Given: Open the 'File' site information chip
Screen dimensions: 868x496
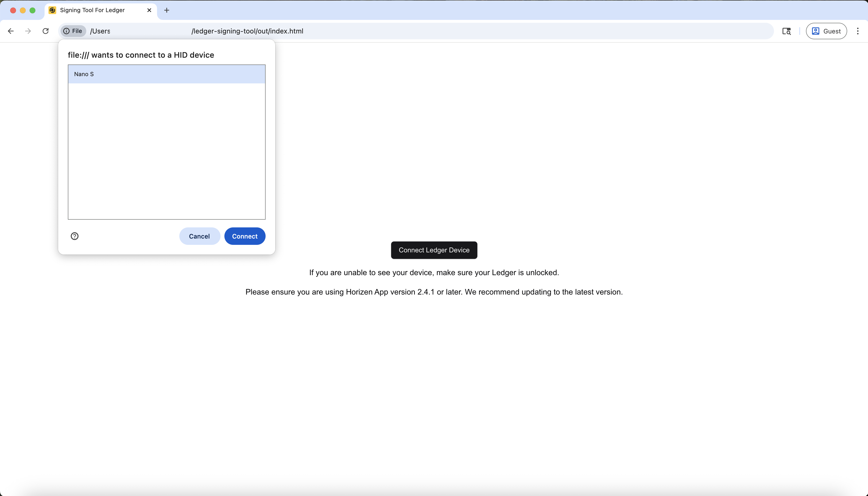Looking at the screenshot, I should click(72, 31).
